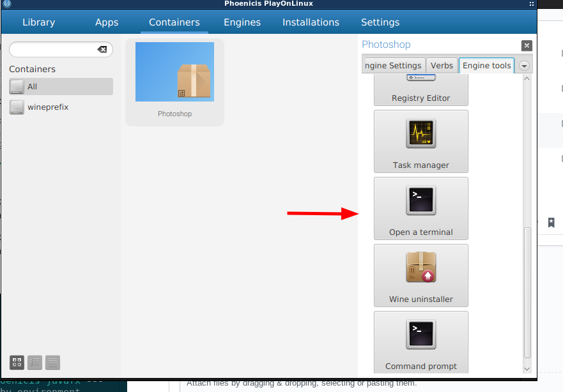Click the Photoshop container name label

pos(174,114)
